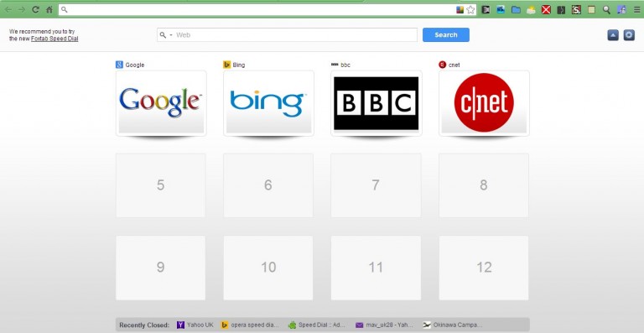This screenshot has width=644, height=333.
Task: Open Speed Dial settings gear
Action: pyautogui.click(x=629, y=35)
